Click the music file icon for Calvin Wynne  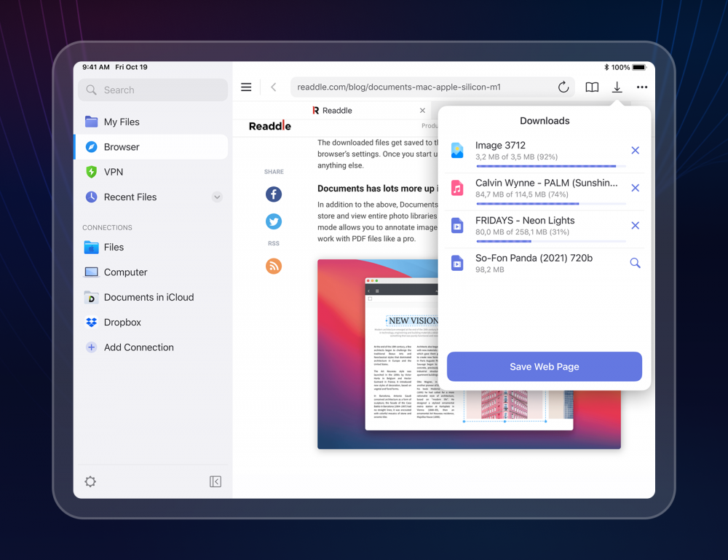coord(457,188)
